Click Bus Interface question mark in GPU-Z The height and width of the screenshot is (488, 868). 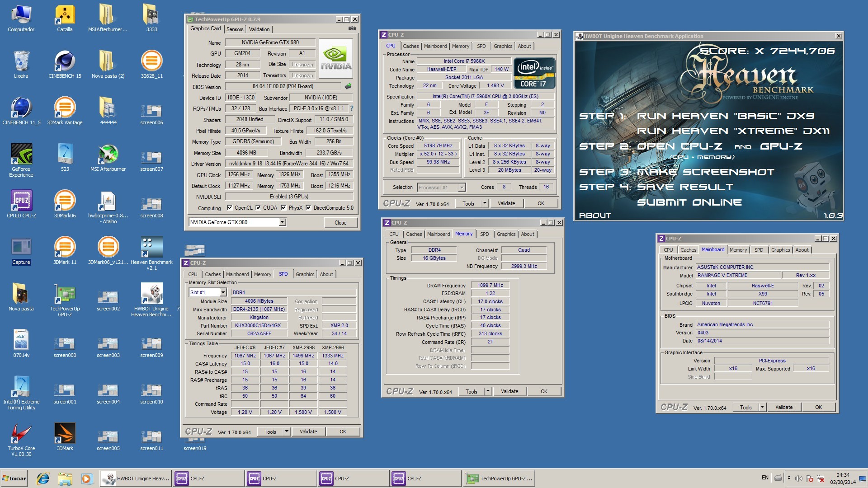352,108
